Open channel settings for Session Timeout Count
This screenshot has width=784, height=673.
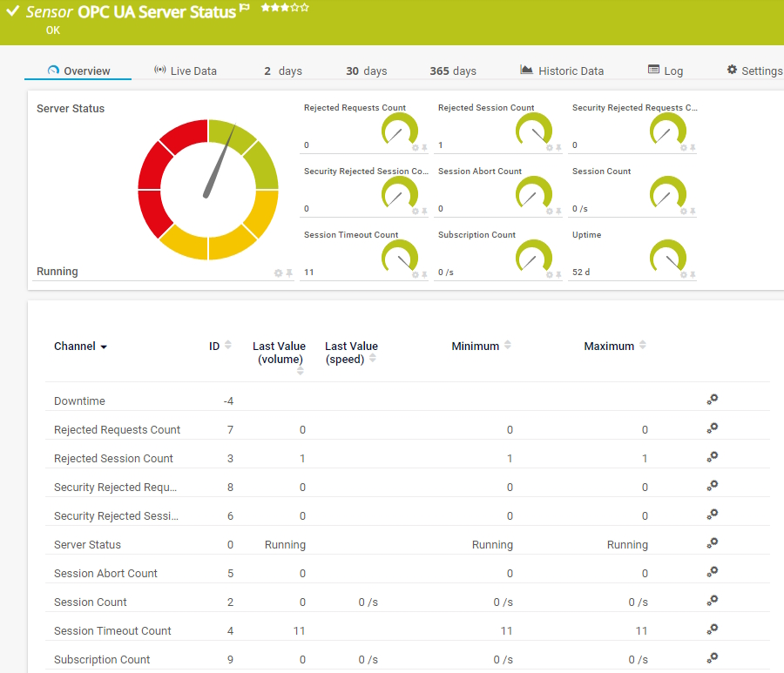(x=712, y=629)
